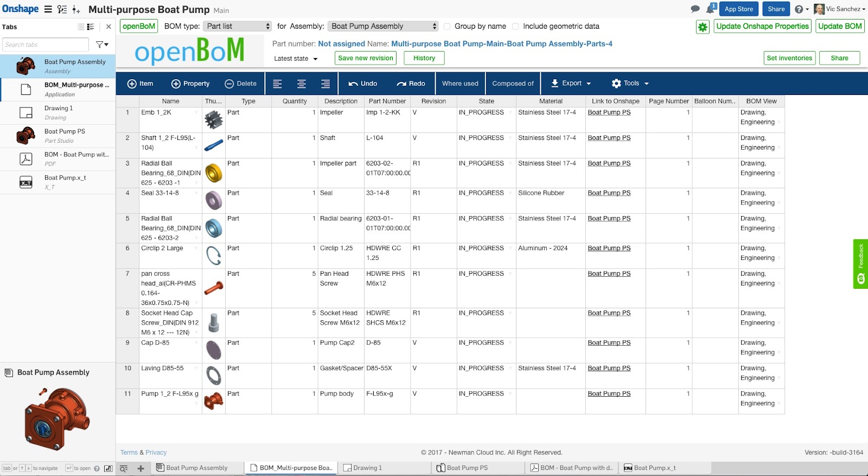Click the Save new revision button
Screen dimensions: 868x476
(x=366, y=58)
